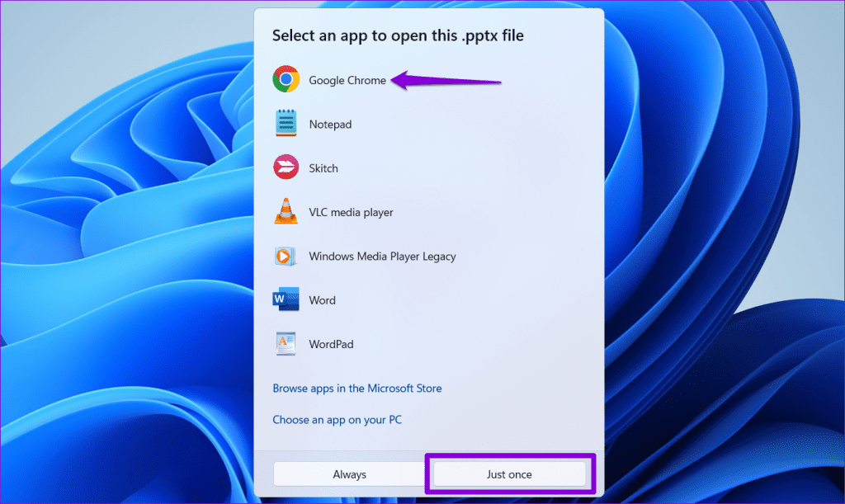Click the "Windows Media Player Legacy" label
Screen dimensions: 845x504
pyautogui.click(x=382, y=257)
